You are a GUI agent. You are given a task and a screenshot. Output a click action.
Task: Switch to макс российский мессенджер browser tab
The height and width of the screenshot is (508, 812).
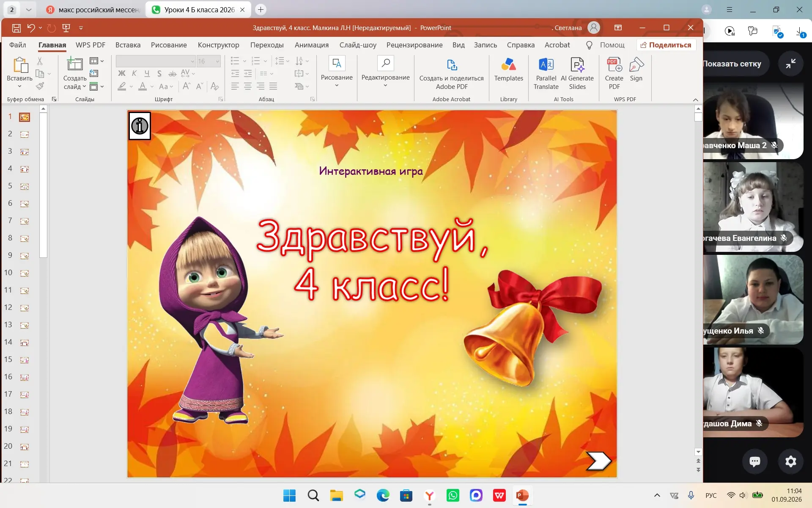(93, 9)
